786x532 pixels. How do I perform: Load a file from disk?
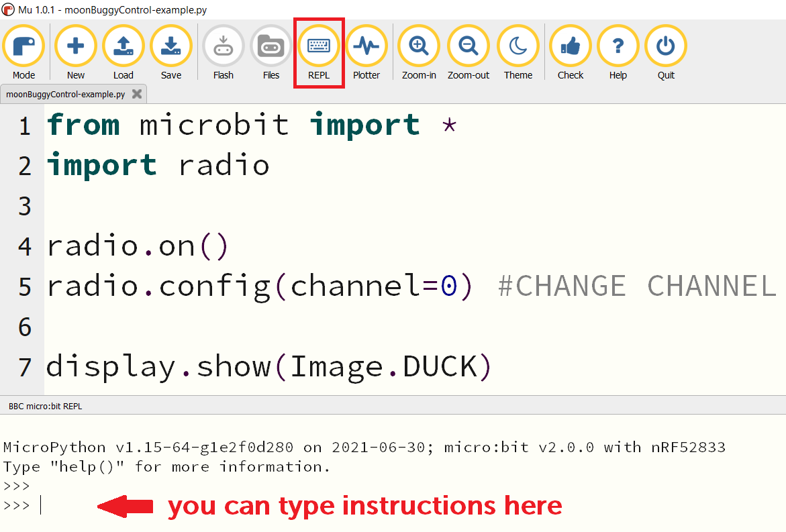tap(124, 52)
